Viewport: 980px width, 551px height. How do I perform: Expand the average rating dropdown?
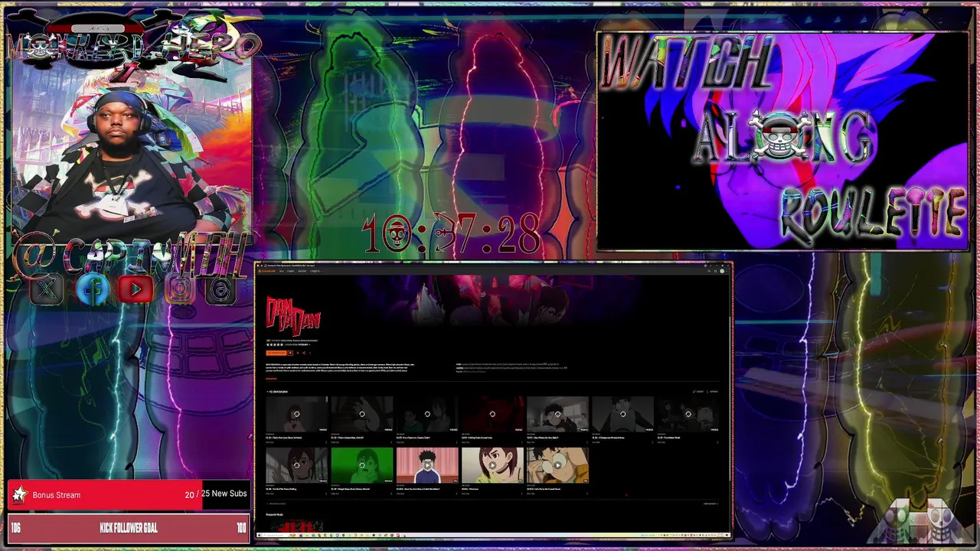297,344
